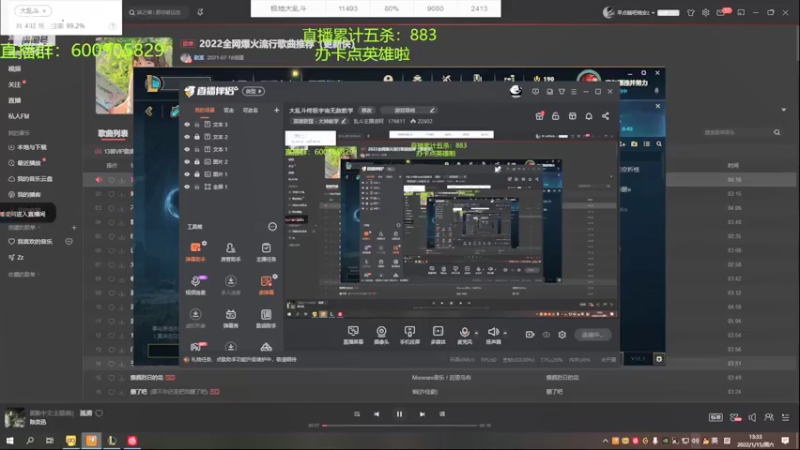
Task: Open stream settings gear beside start button
Action: pos(562,335)
